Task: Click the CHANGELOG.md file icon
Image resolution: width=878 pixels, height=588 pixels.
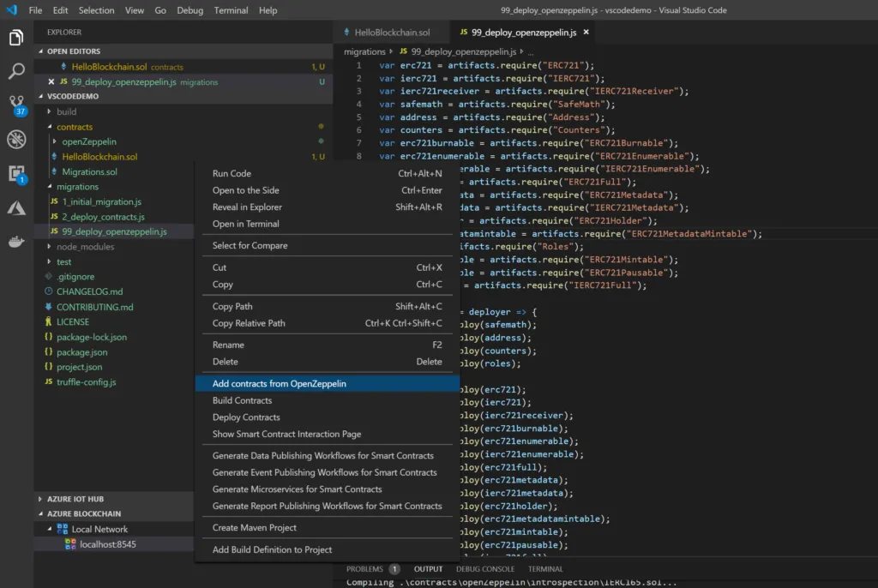Action: (49, 291)
